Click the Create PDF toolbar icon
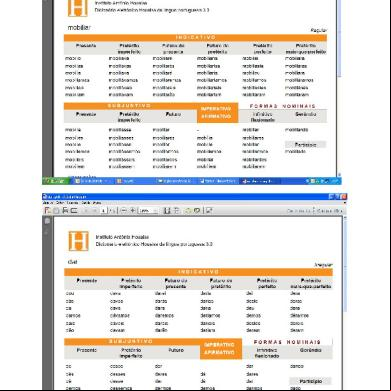The width and height of the screenshot is (391, 391). (48, 210)
